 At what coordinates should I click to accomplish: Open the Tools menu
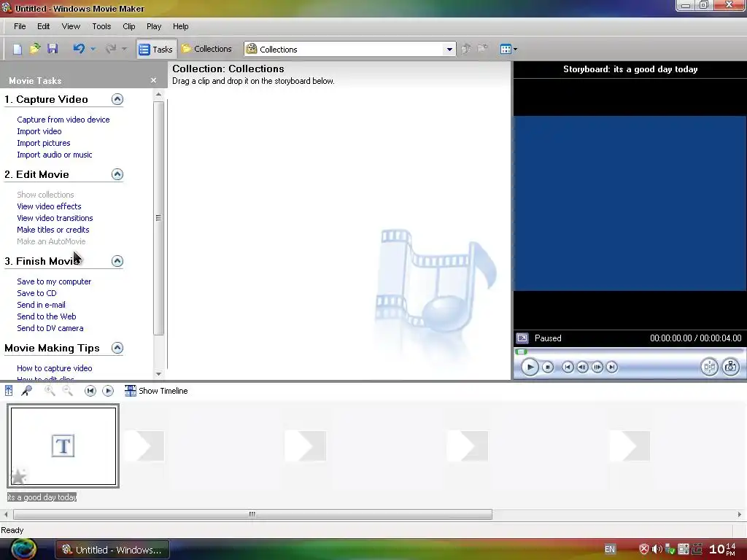[101, 26]
